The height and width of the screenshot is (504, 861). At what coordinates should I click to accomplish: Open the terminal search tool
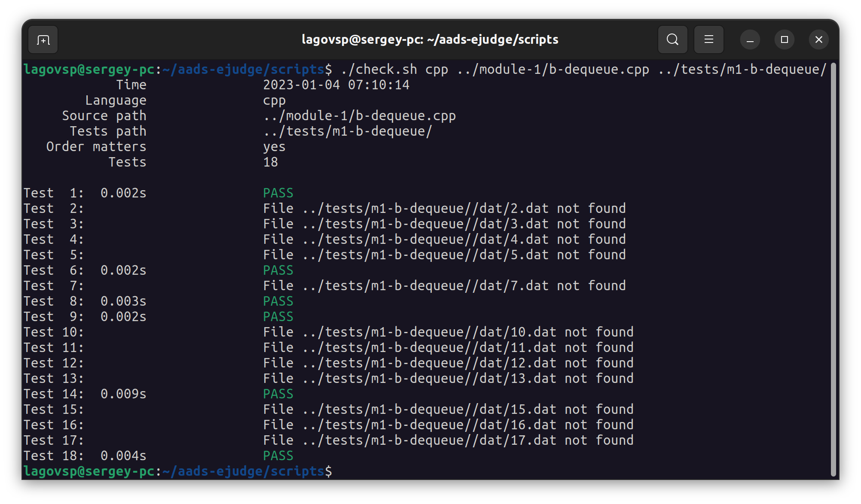point(672,40)
